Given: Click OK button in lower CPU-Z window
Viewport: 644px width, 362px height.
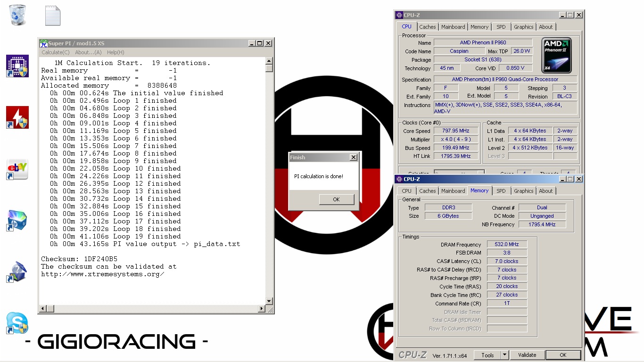Looking at the screenshot, I should 563,355.
